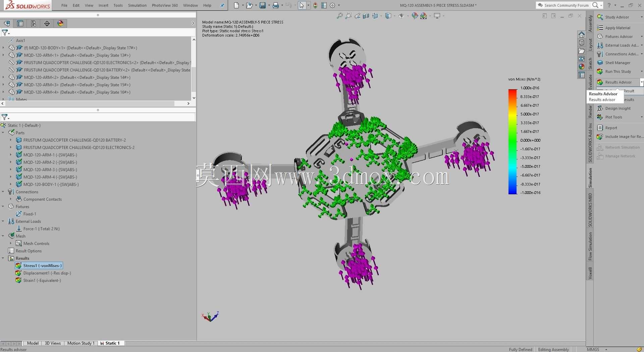Open the ConfigurationManager tab icon
Screen dimensions: 644x352
(34, 23)
